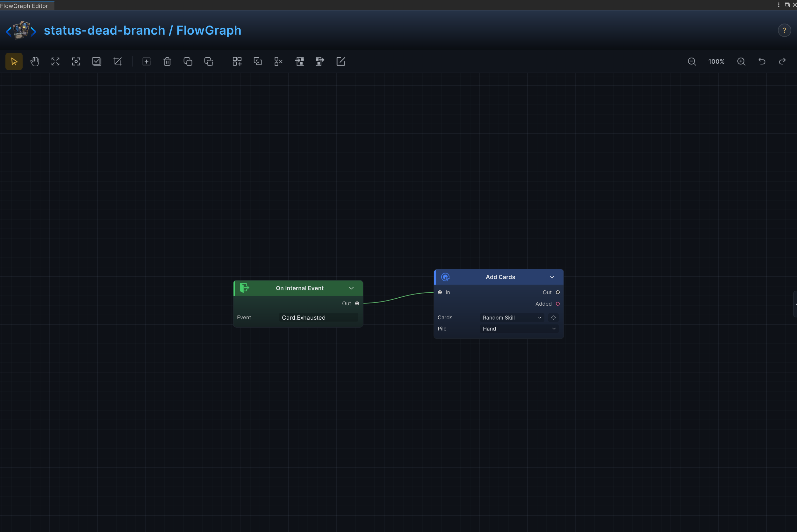Click the fit-to-screen expand arrows icon
797x532 pixels.
(55, 61)
